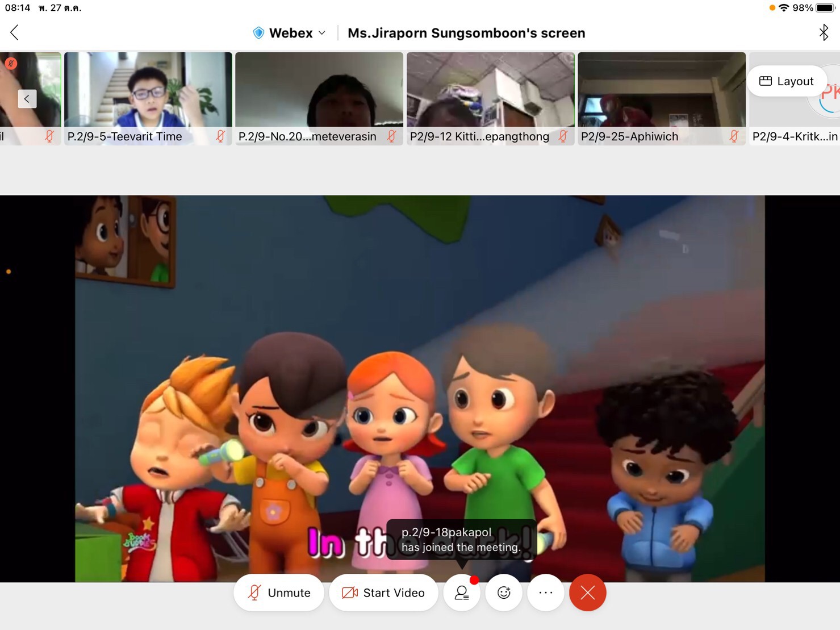Tap the shared screen cartoon video
The width and height of the screenshot is (840, 630).
pyautogui.click(x=420, y=389)
